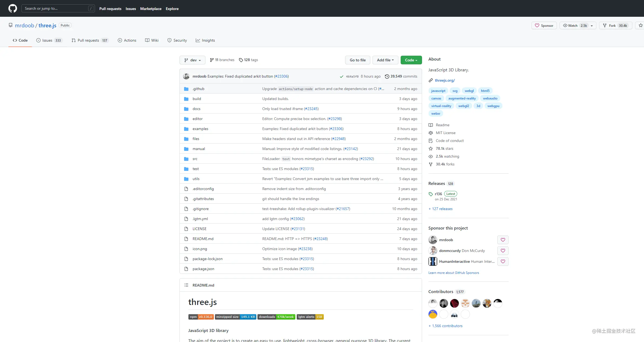Screen dimensions: 644x342
Task: Click the green commit checkmark
Action: pos(341,77)
